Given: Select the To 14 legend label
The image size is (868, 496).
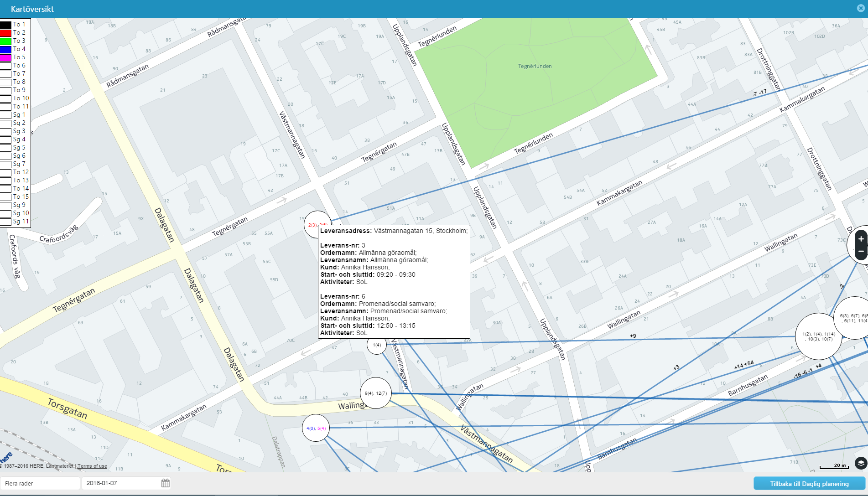Looking at the screenshot, I should pyautogui.click(x=21, y=189).
